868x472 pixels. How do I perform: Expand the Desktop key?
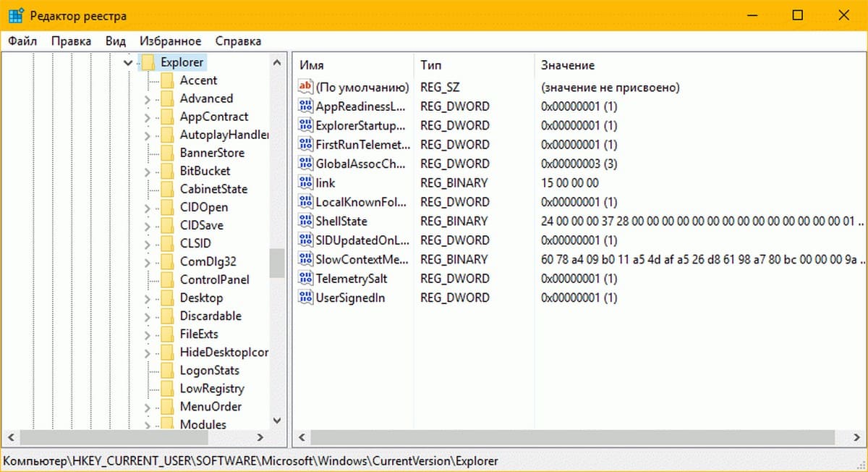point(147,298)
